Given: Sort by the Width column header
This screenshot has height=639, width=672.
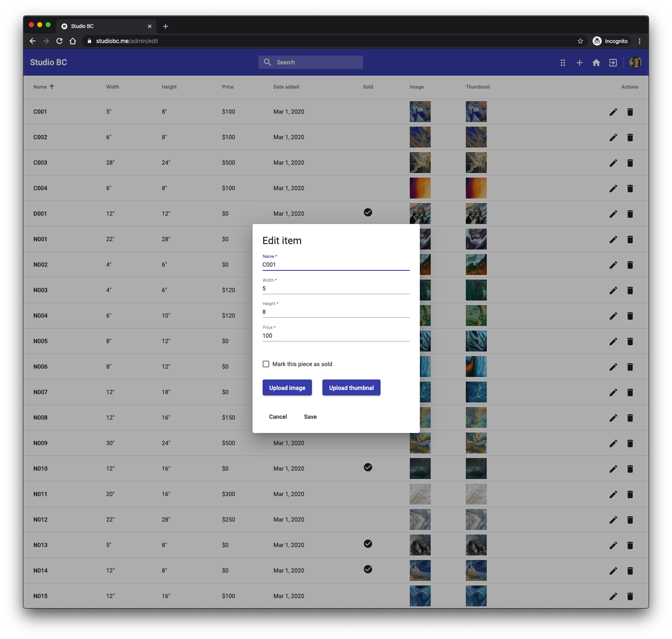Looking at the screenshot, I should [x=112, y=87].
